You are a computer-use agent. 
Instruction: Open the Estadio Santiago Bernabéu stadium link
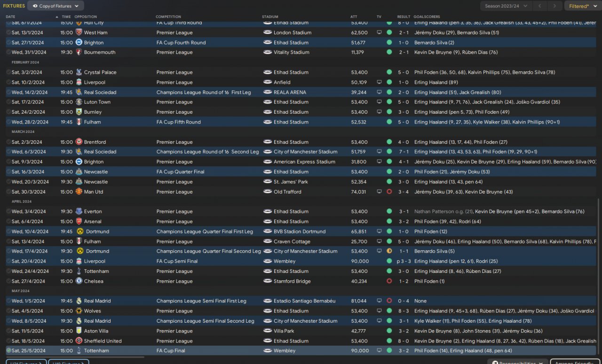click(304, 301)
